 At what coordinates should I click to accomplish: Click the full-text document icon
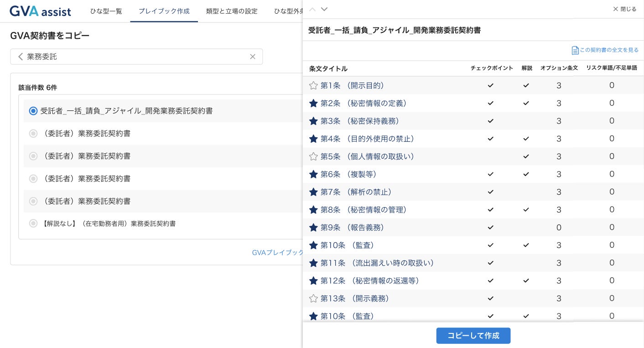(x=575, y=50)
